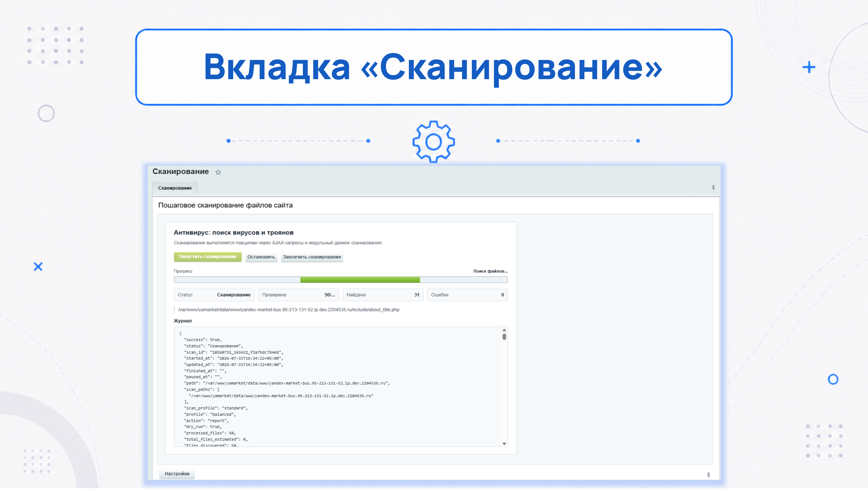Click the Журнал heading
This screenshot has width=868, height=491.
point(183,321)
